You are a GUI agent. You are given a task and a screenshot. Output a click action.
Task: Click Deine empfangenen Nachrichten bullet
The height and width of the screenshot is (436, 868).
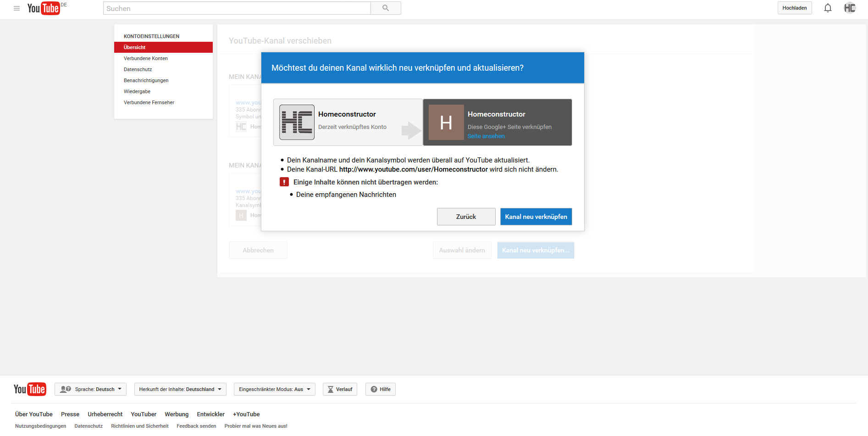[346, 195]
